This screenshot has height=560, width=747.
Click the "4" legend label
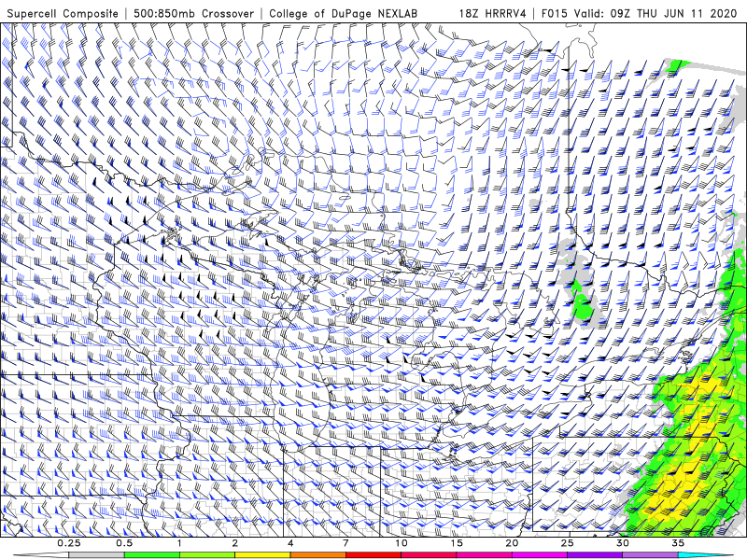pos(290,543)
